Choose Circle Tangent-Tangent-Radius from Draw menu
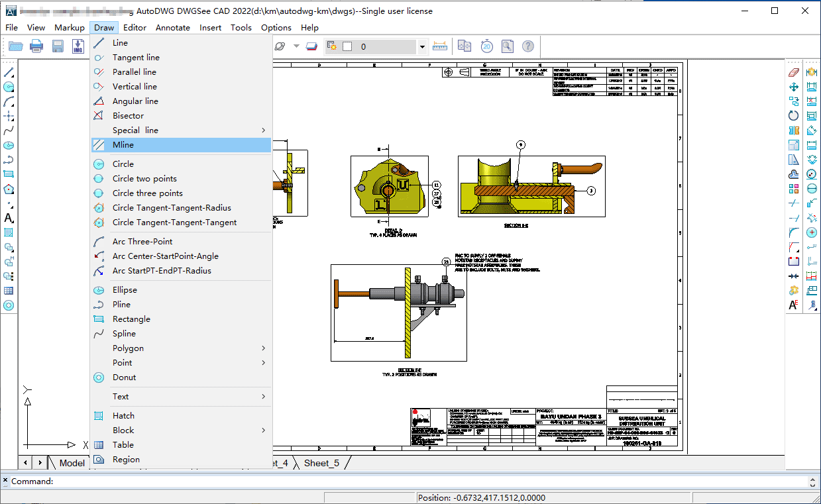Image resolution: width=821 pixels, height=504 pixels. [x=181, y=208]
